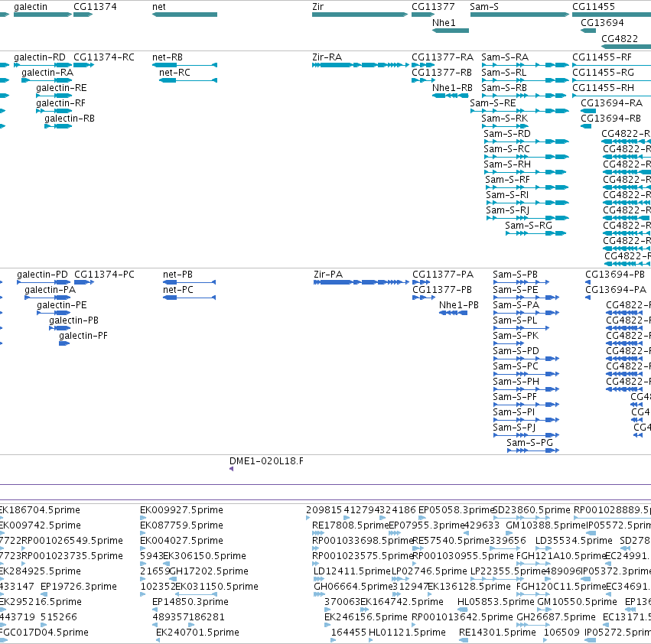This screenshot has height=644, width=651.
Task: Select transcript CG11377-RA
Action: pyautogui.click(x=423, y=65)
